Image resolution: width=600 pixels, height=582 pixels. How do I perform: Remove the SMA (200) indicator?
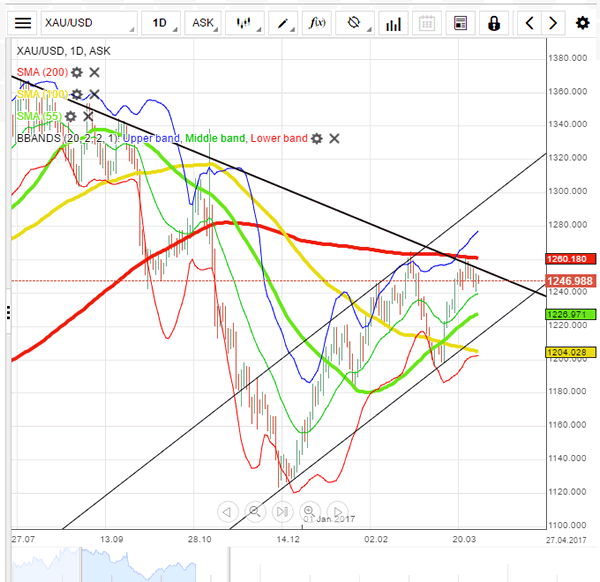click(x=95, y=72)
